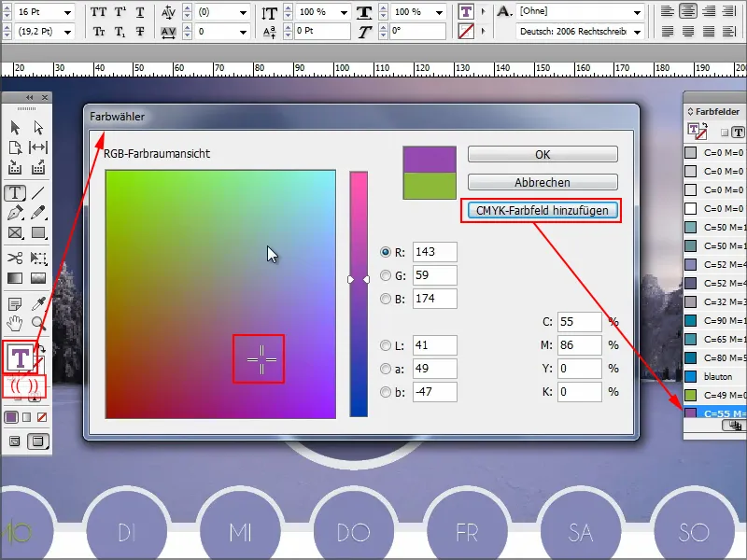This screenshot has width=747, height=560.
Task: Select the Gradient Swatch tool
Action: point(15,277)
